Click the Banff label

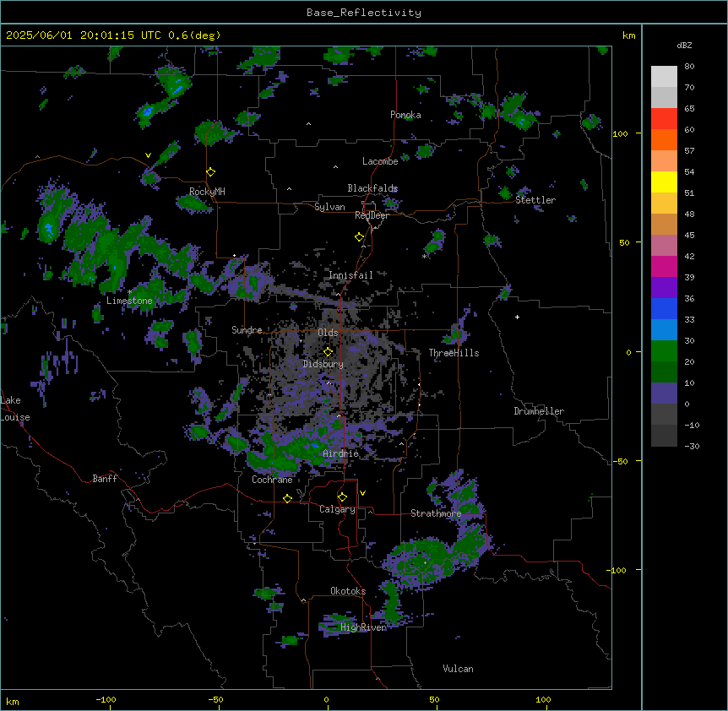[x=105, y=479]
